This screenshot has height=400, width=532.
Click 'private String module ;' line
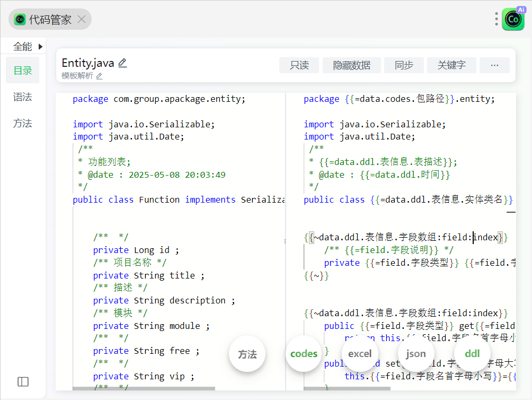[x=152, y=326]
